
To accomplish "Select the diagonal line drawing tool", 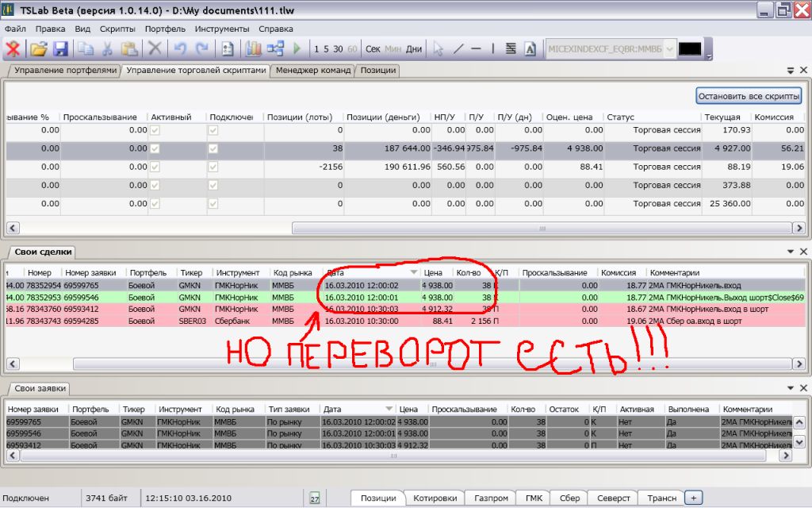I will point(458,49).
